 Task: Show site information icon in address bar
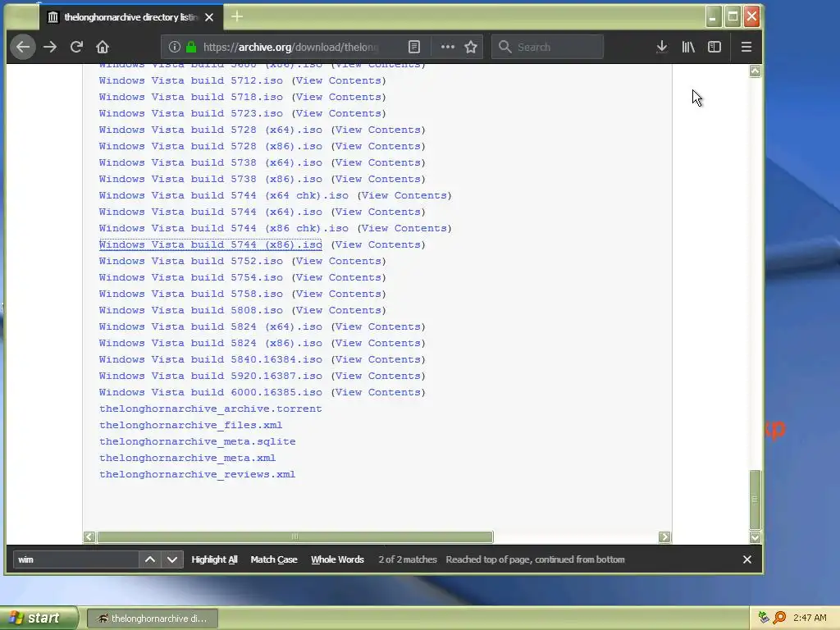[174, 47]
